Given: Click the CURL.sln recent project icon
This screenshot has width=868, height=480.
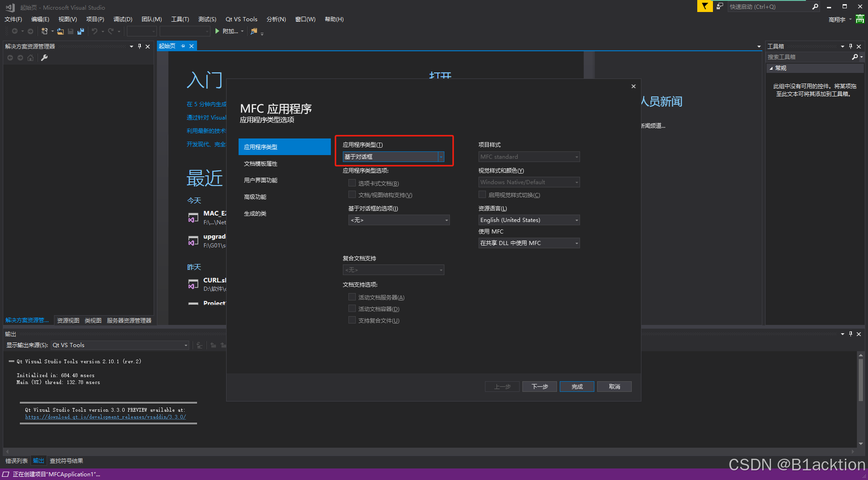Looking at the screenshot, I should coord(193,284).
